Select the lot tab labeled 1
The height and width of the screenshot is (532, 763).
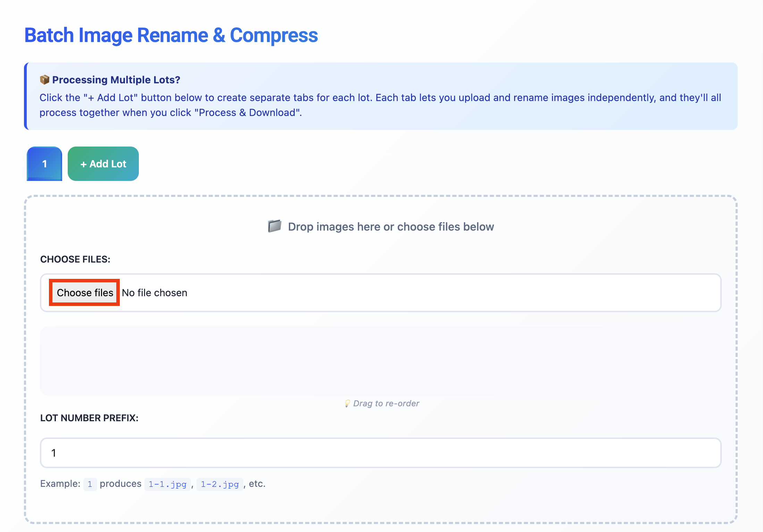click(44, 164)
